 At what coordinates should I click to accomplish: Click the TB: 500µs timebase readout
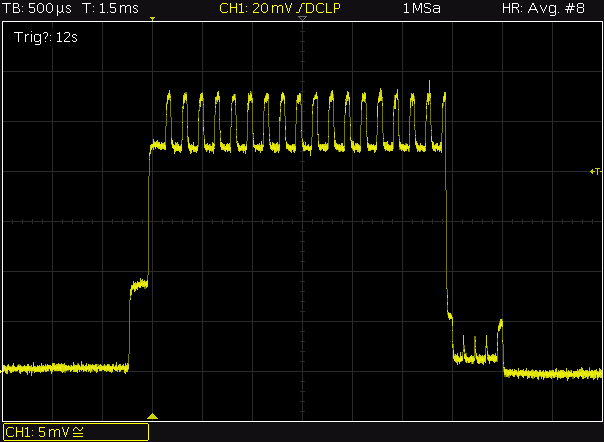[x=37, y=8]
